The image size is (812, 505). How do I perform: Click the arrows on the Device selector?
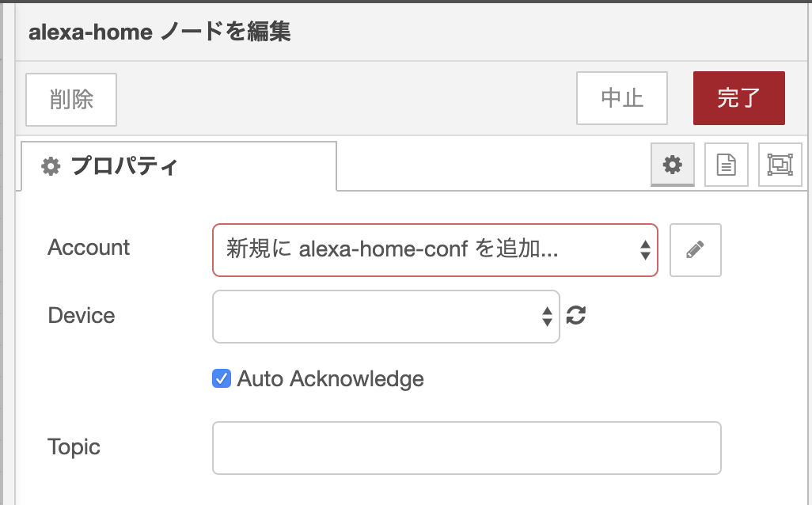coord(547,317)
